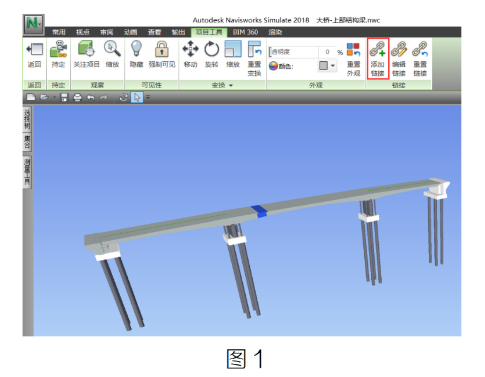
Task: Open the 集合 (Sets) side panel
Action: click(27, 142)
